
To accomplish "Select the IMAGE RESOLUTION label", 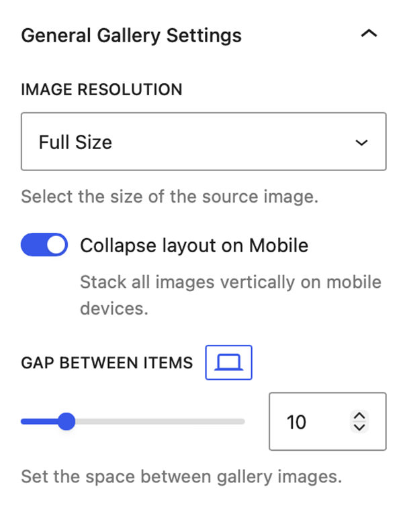I will [x=101, y=90].
